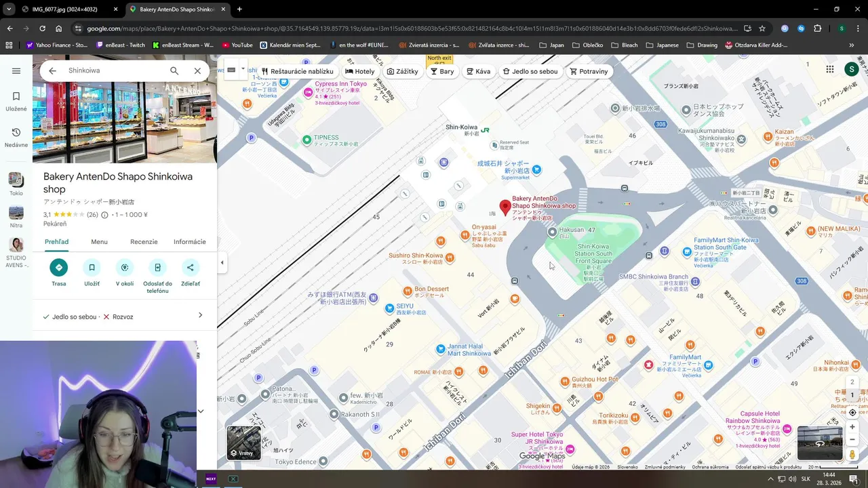Image resolution: width=868 pixels, height=488 pixels.
Task: Open YouTube bookmark
Action: [237, 45]
